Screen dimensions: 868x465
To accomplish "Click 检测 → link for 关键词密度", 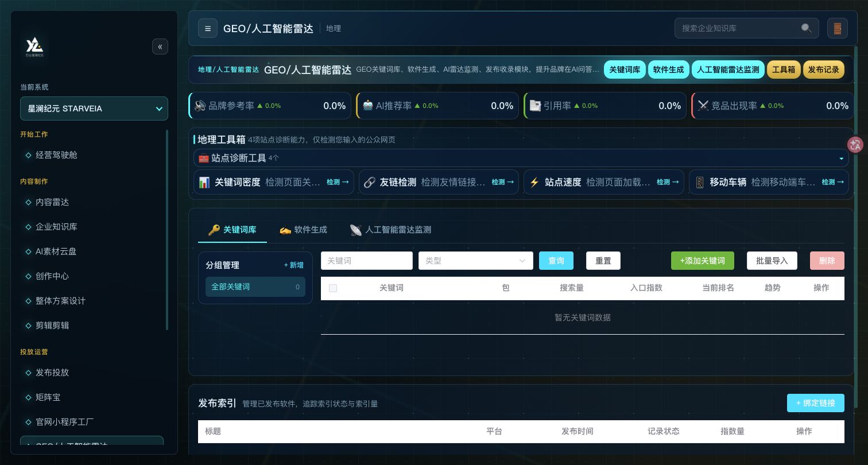I will (338, 182).
